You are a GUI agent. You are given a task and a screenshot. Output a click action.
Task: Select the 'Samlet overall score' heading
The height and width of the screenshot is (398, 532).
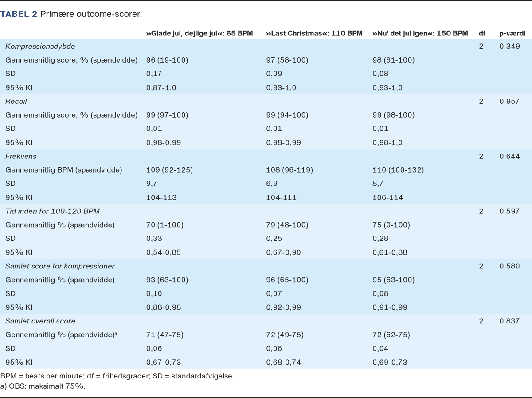pyautogui.click(x=40, y=321)
